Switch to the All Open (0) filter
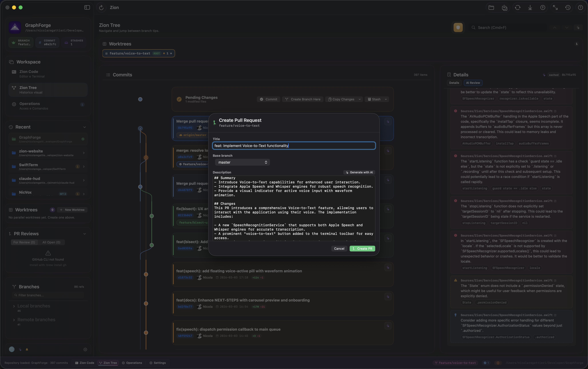 pos(51,242)
